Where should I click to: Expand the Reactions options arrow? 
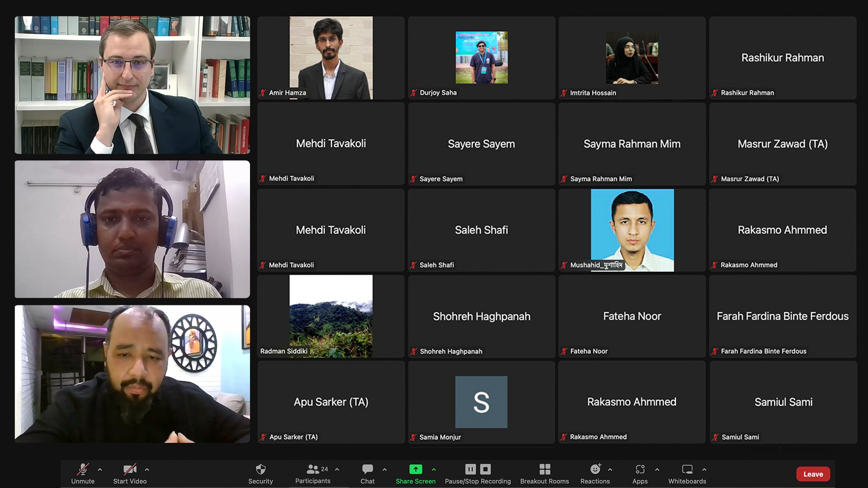pos(610,469)
